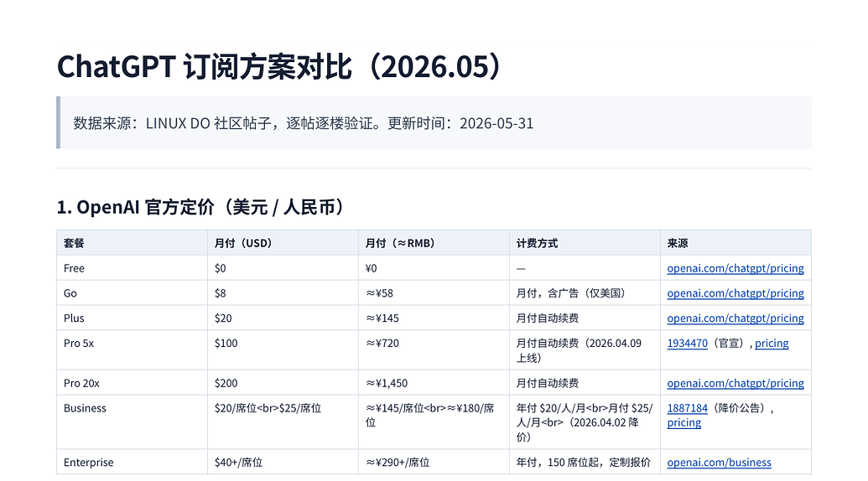Screen dimensions: 868x481
Task: Click the 2026.04.09 上线 billing cell
Action: tap(585, 350)
